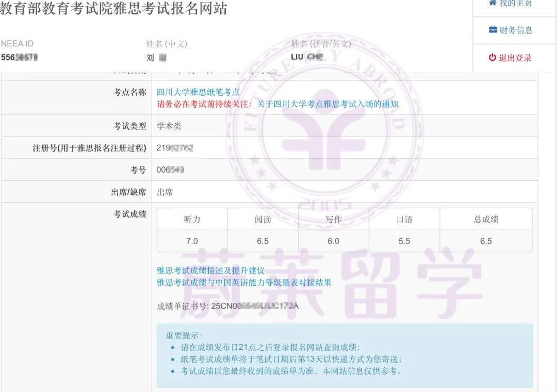Screen dimensions: 557x392
Task: Open 雅思考试成绩描述及提升建议 link
Action: click(x=210, y=270)
